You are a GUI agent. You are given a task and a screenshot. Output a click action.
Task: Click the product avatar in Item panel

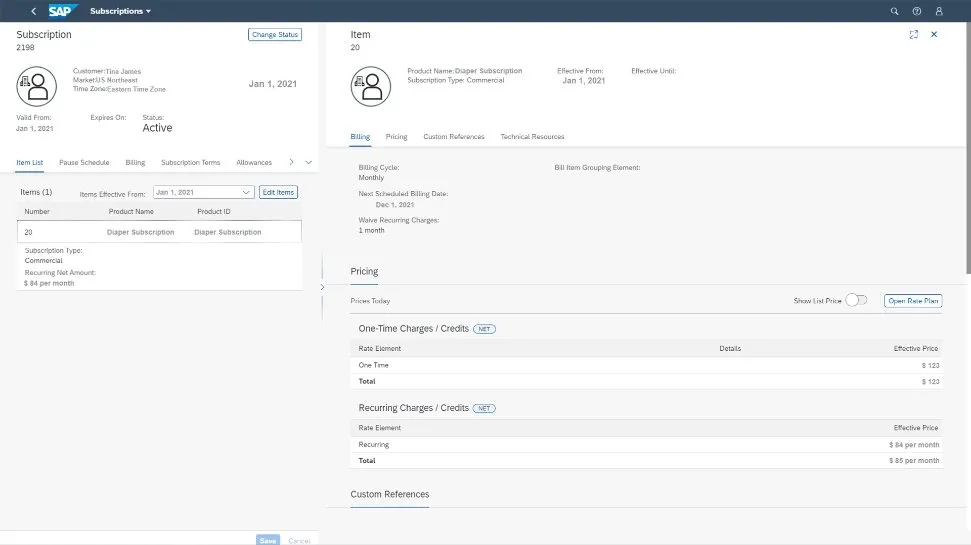(371, 86)
